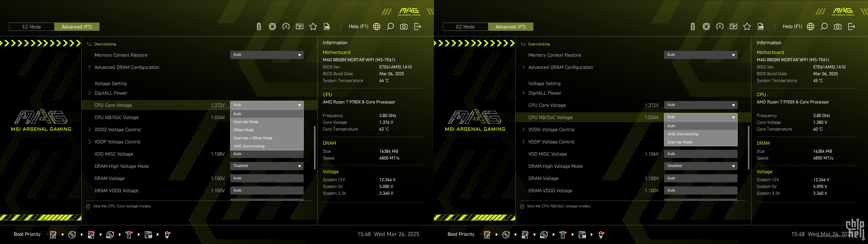Open search magnifier in right BIOS panel
The width and height of the screenshot is (868, 244).
(824, 27)
